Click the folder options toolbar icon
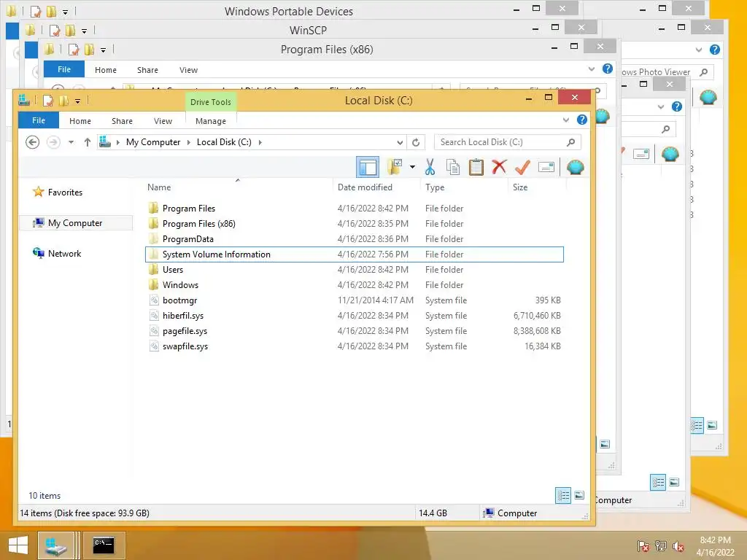747x560 pixels. click(x=395, y=167)
